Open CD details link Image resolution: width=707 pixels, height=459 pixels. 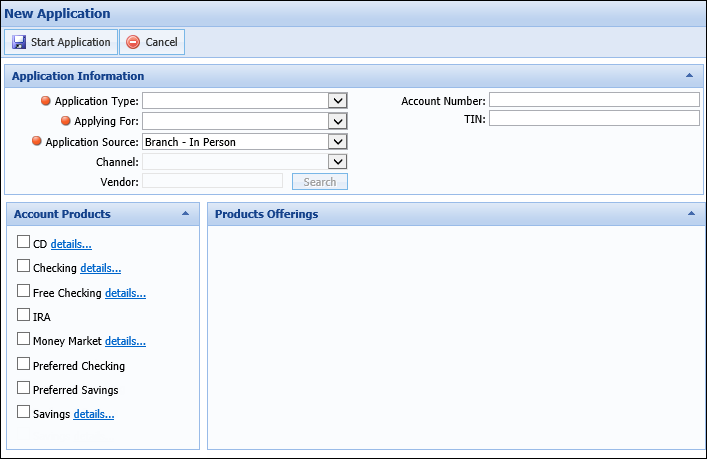[x=71, y=244]
